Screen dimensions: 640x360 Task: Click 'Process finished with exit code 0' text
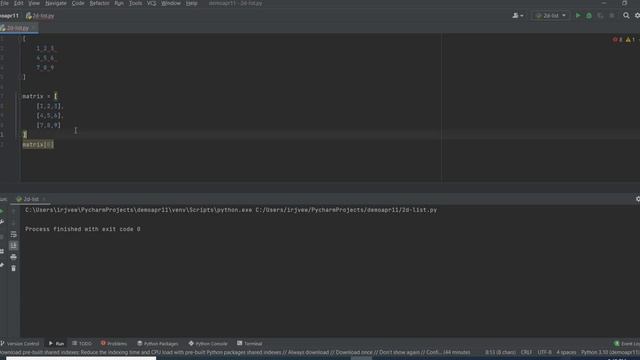[83, 229]
